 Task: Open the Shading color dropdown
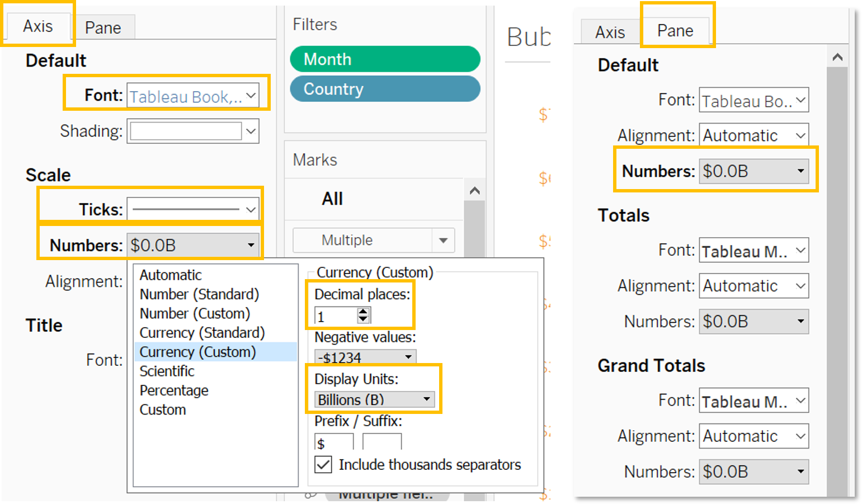pyautogui.click(x=193, y=131)
